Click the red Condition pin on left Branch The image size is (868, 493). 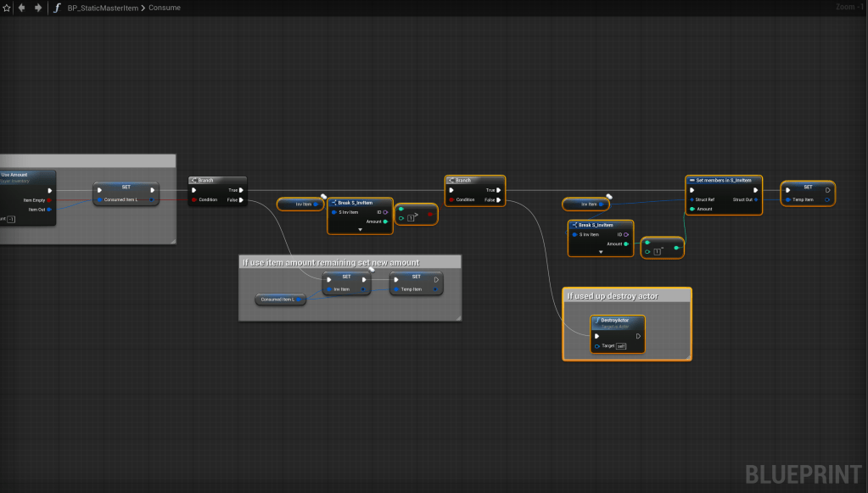194,200
